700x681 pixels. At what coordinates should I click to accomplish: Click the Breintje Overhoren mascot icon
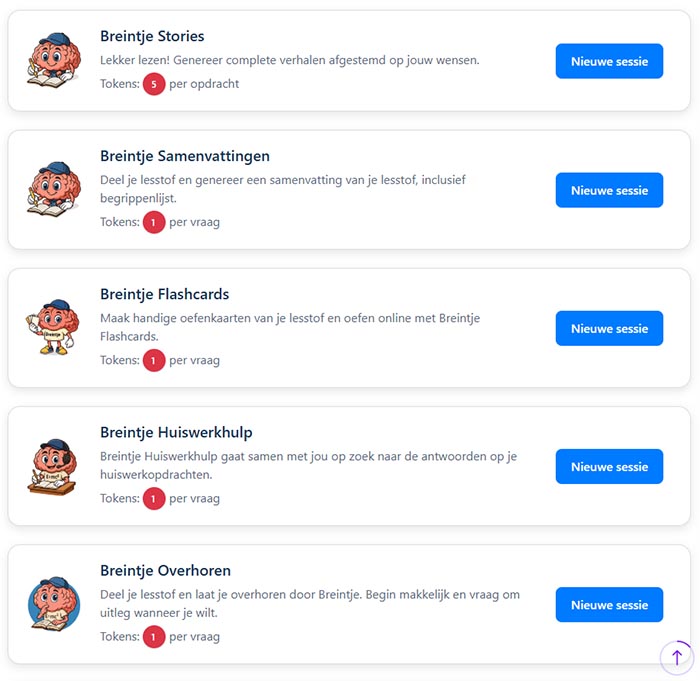click(53, 605)
